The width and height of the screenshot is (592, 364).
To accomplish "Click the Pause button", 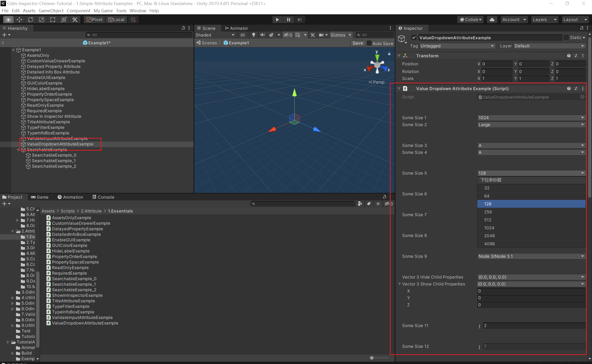I will coord(288,19).
